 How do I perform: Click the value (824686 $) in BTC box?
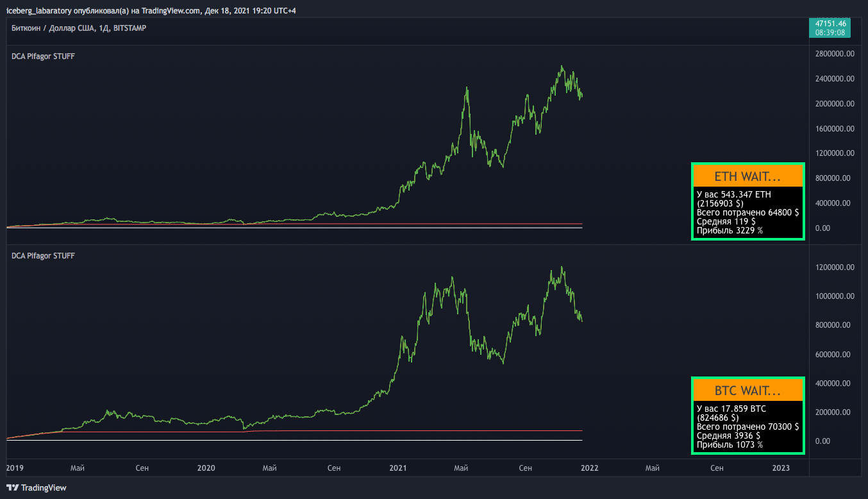718,418
